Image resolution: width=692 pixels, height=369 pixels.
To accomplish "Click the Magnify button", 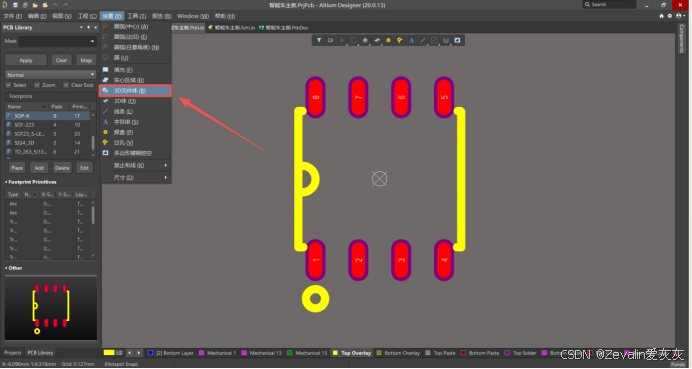I will [x=86, y=60].
